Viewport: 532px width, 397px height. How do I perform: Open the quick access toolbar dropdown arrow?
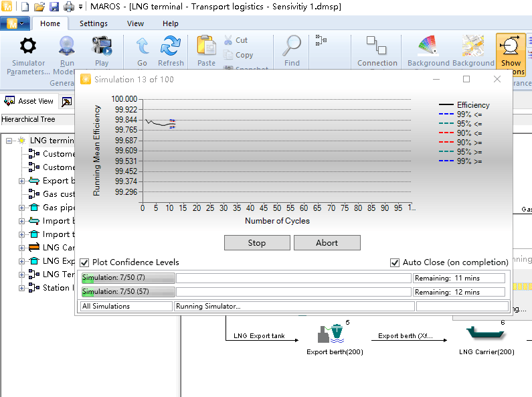click(x=81, y=7)
